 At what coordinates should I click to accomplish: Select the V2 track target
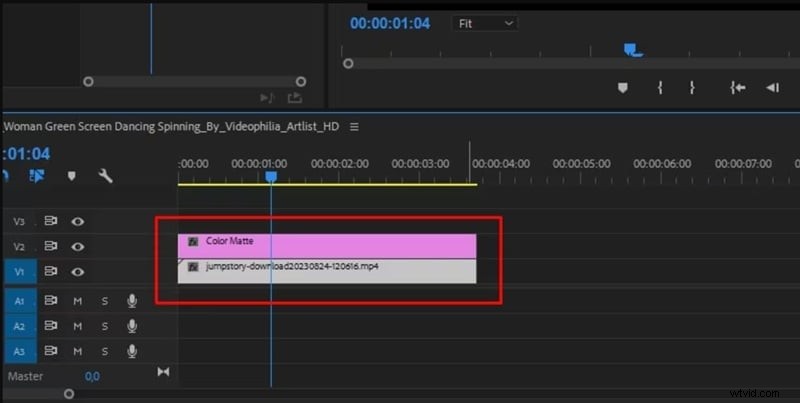19,247
